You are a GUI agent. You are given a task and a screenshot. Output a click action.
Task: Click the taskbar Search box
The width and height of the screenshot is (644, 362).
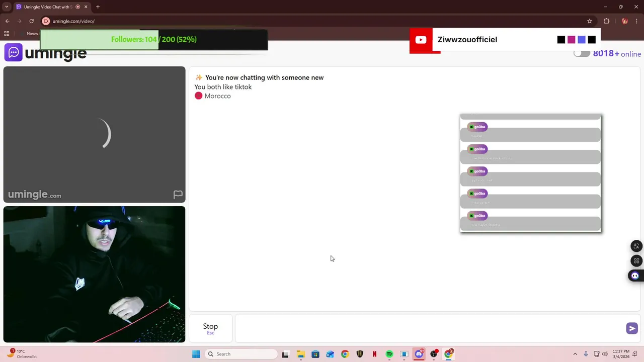(x=241, y=354)
